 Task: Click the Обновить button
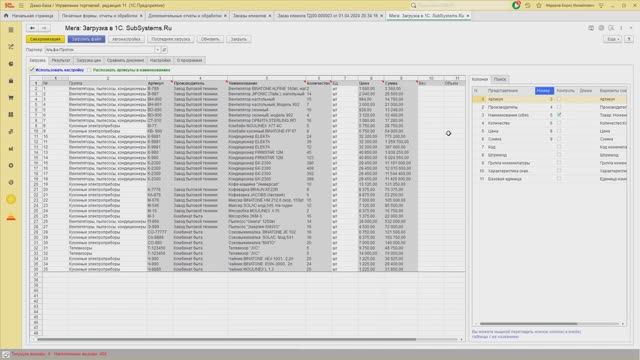coord(210,39)
